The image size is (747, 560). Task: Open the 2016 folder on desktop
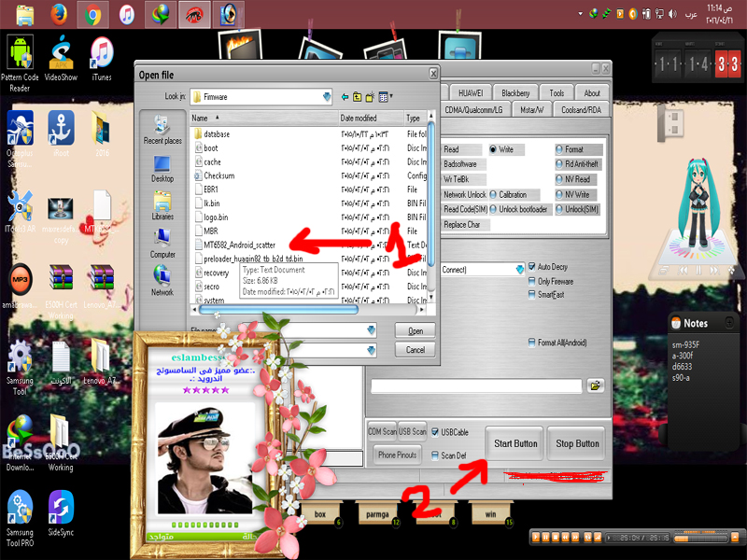pyautogui.click(x=102, y=133)
